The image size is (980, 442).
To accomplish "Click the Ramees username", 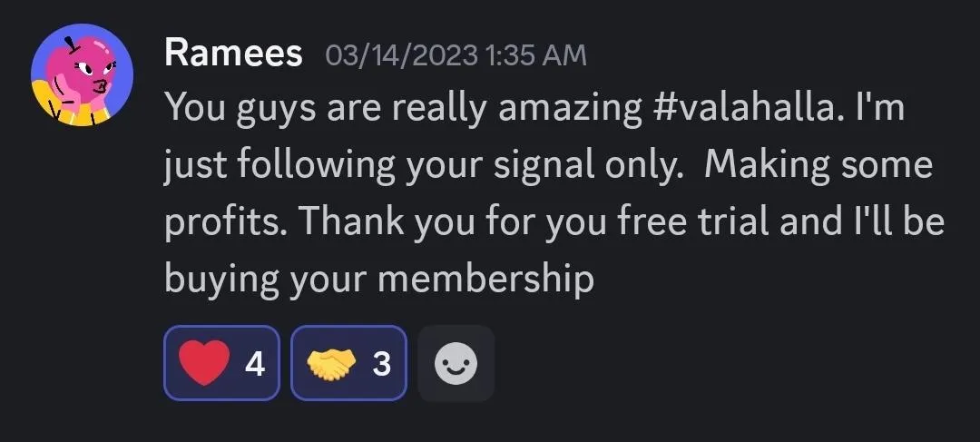I will tap(234, 54).
